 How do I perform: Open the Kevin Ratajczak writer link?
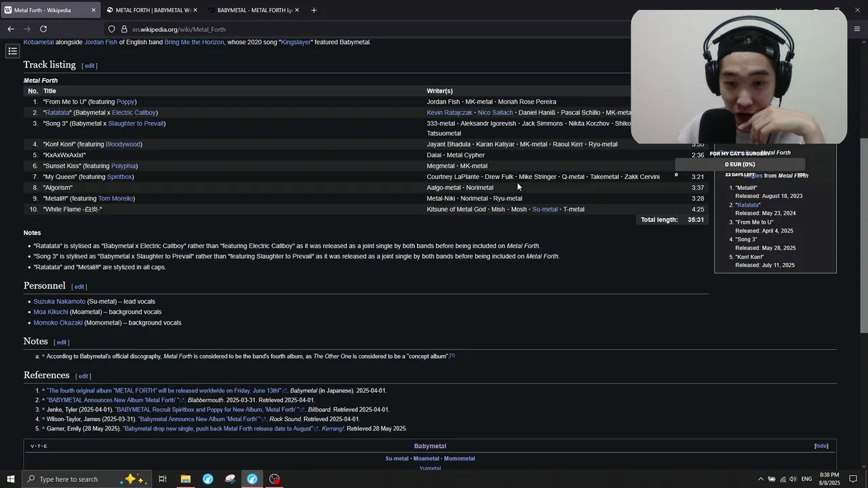449,113
